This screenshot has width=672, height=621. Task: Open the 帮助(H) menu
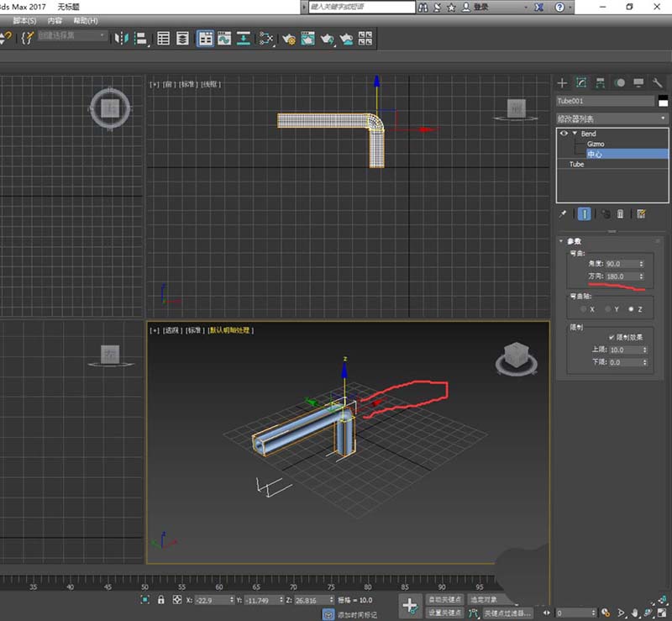85,19
